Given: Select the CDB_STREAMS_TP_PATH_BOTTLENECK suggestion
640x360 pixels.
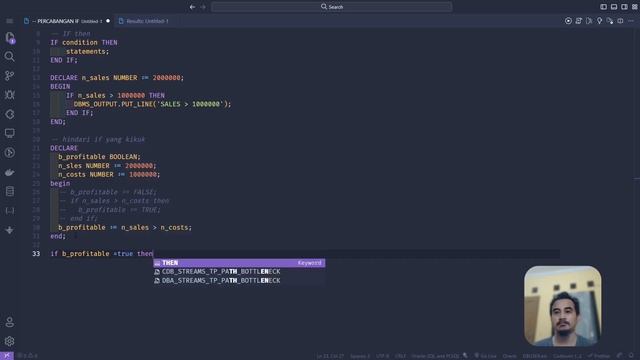Looking at the screenshot, I should click(239, 271).
